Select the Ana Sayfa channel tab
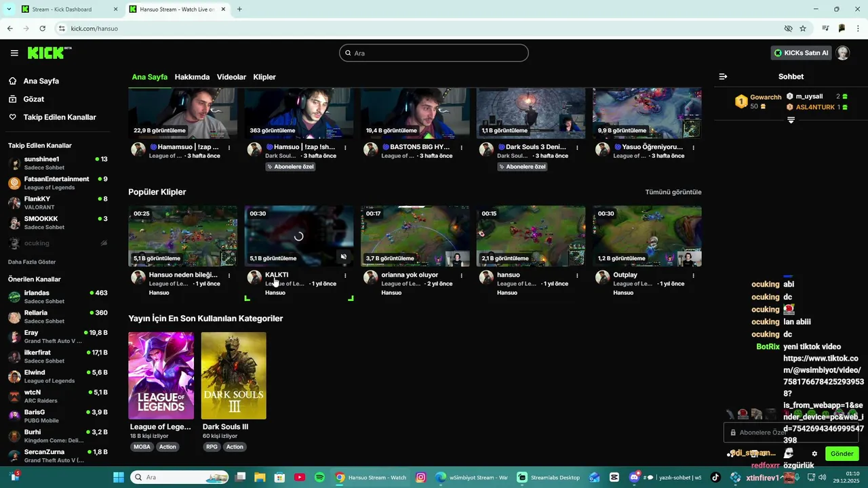868x488 pixels. coord(149,77)
